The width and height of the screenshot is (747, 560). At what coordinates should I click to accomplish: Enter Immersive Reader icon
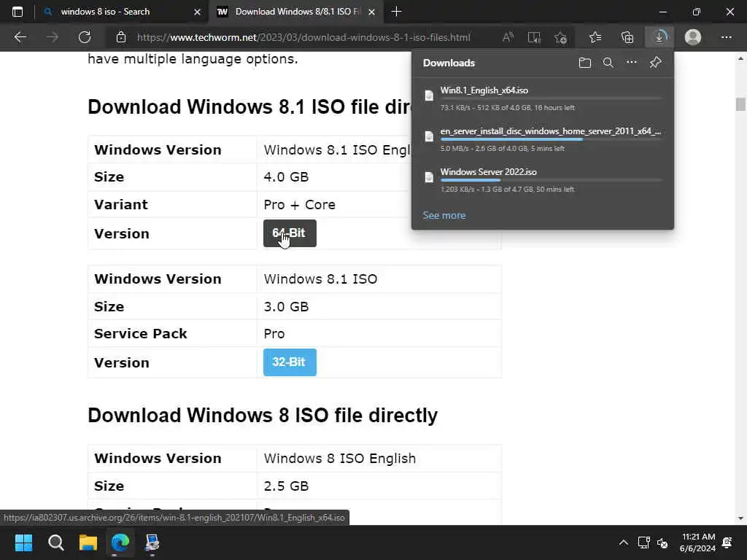click(x=534, y=37)
